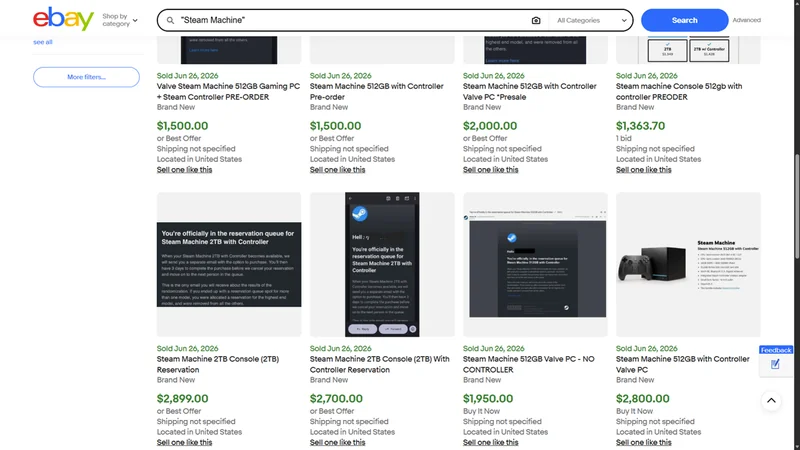800x450 pixels.
Task: Click 'Sell one like this' under $2,000.00 listing
Action: (x=490, y=170)
